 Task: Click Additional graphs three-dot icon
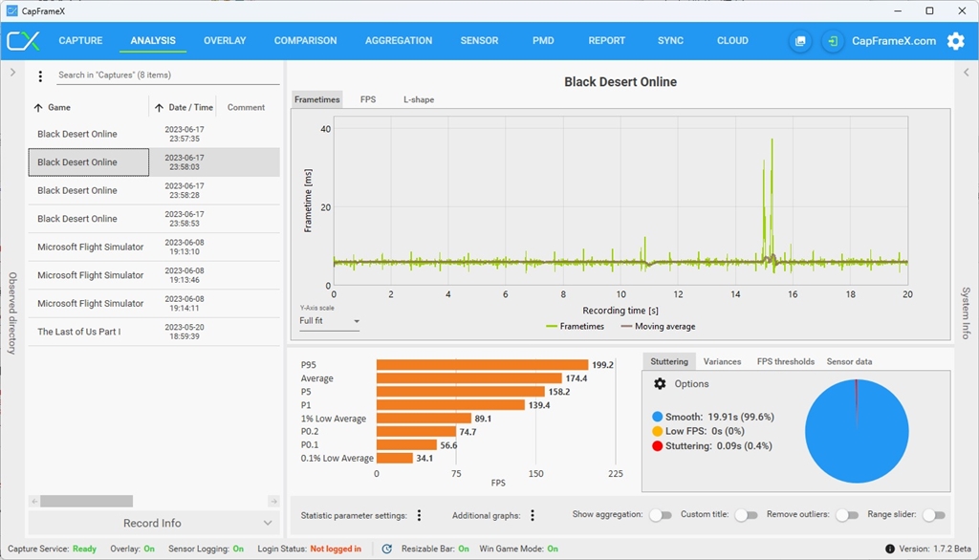click(x=533, y=515)
